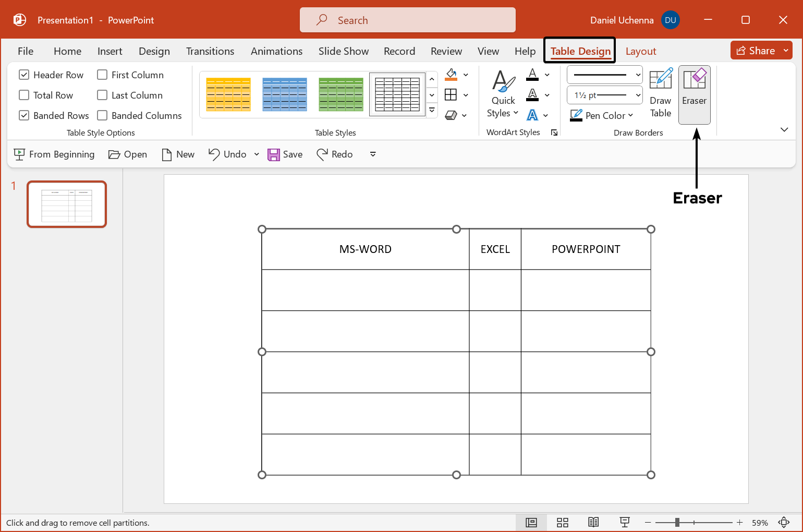Click the table Borders icon
The width and height of the screenshot is (803, 532).
(451, 95)
